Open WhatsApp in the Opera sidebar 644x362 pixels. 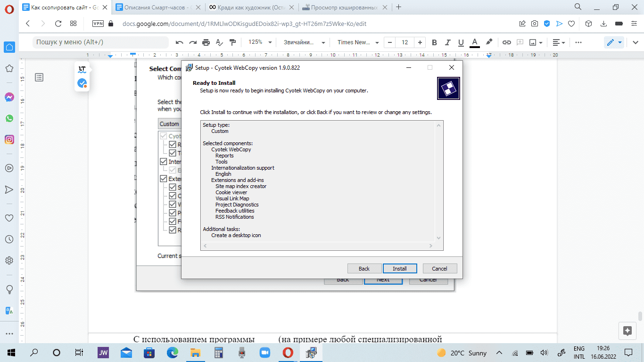tap(9, 118)
